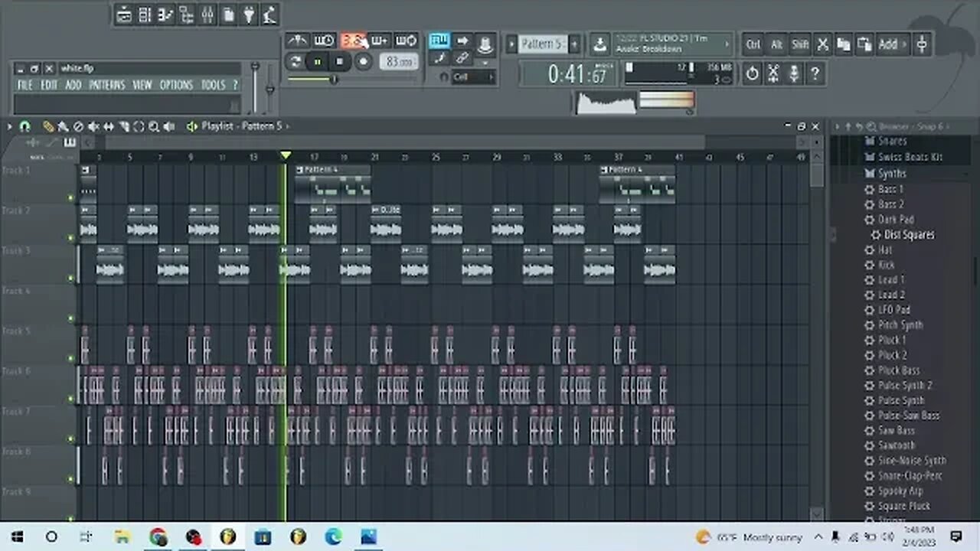Click the Ctrl shortcut button
This screenshot has width=980, height=551.
coord(753,44)
